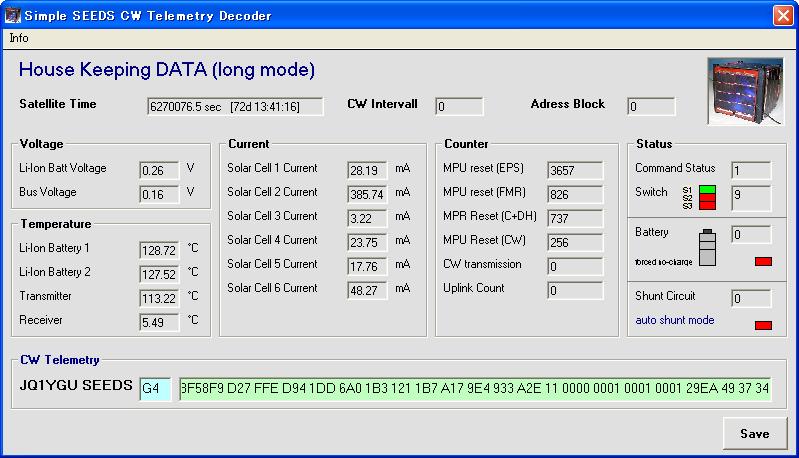Click the Shunt Circuit value field
Screen dimensions: 799x458
[751, 298]
